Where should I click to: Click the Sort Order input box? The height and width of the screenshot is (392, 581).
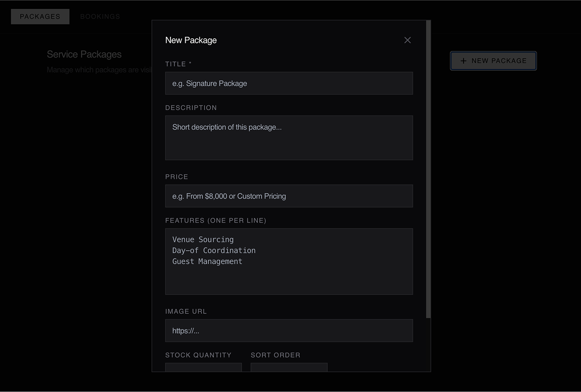[x=288, y=367]
